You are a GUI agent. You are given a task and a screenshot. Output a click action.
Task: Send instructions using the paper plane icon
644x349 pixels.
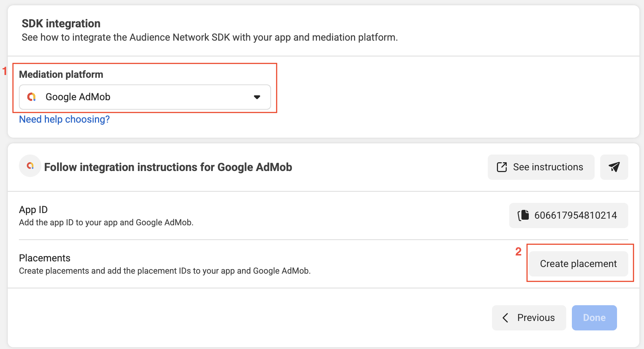(x=614, y=167)
